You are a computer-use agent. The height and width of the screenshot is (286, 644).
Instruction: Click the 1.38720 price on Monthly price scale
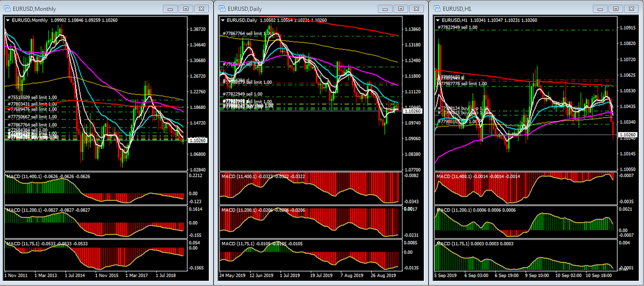[197, 29]
